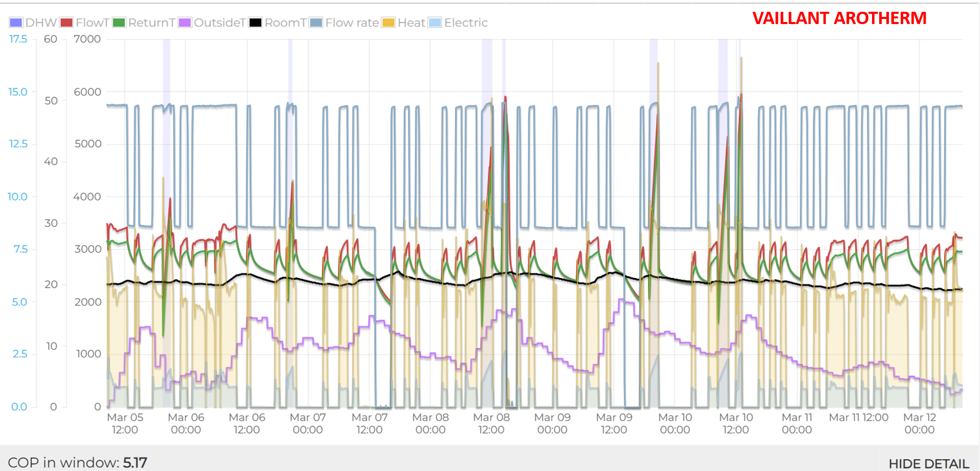Click the 1000 power axis value
980x471 pixels.
pyautogui.click(x=89, y=354)
